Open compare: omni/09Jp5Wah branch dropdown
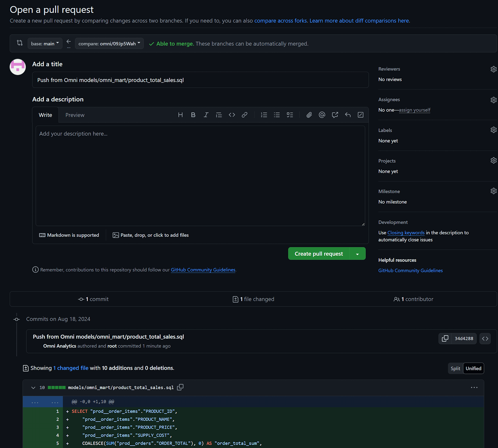This screenshot has width=498, height=448. pos(109,44)
